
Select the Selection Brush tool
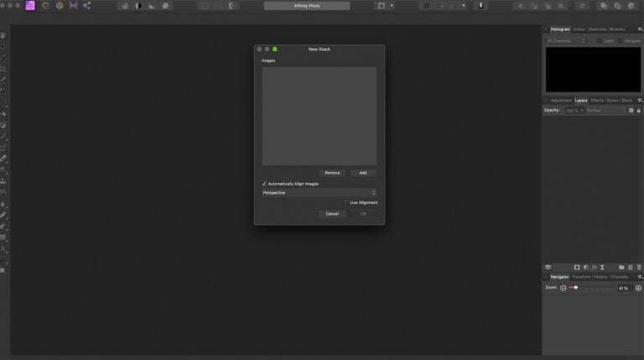[3, 80]
